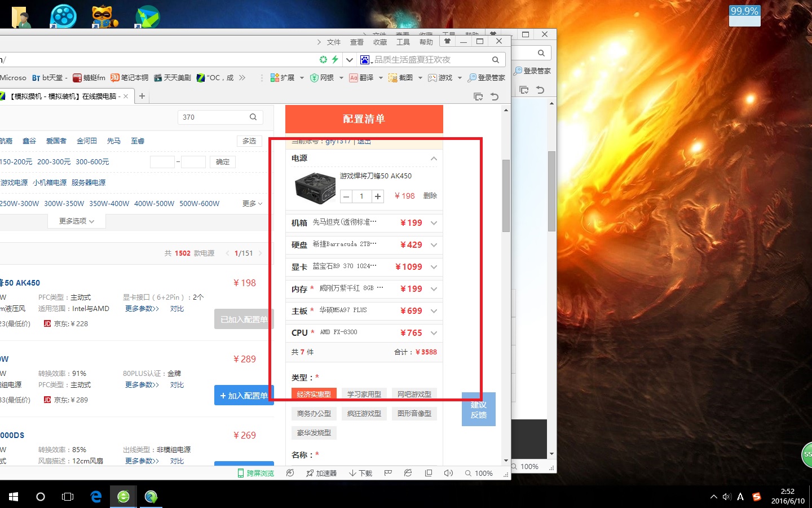Expand the 显卡 row chevron
This screenshot has height=508, width=812.
434,267
